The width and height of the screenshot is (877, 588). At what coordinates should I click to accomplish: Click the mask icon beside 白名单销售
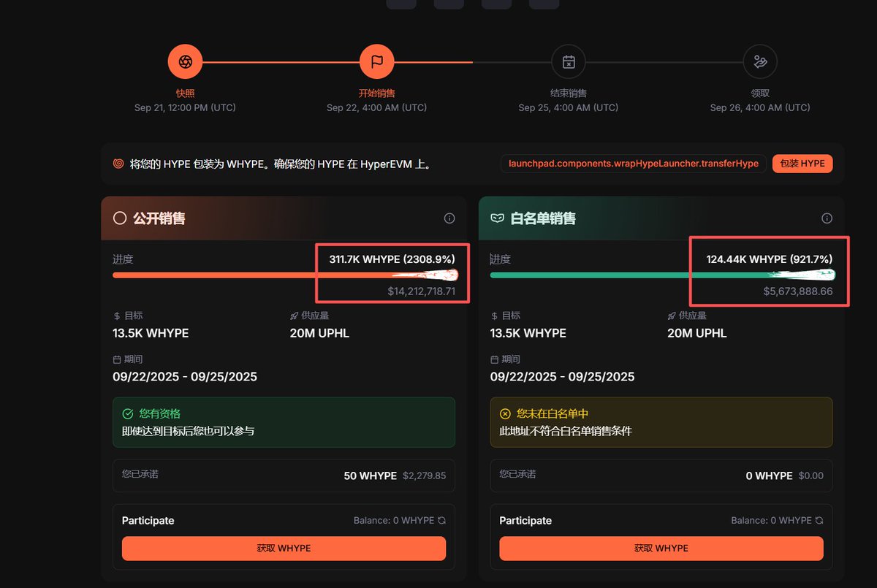click(x=497, y=218)
